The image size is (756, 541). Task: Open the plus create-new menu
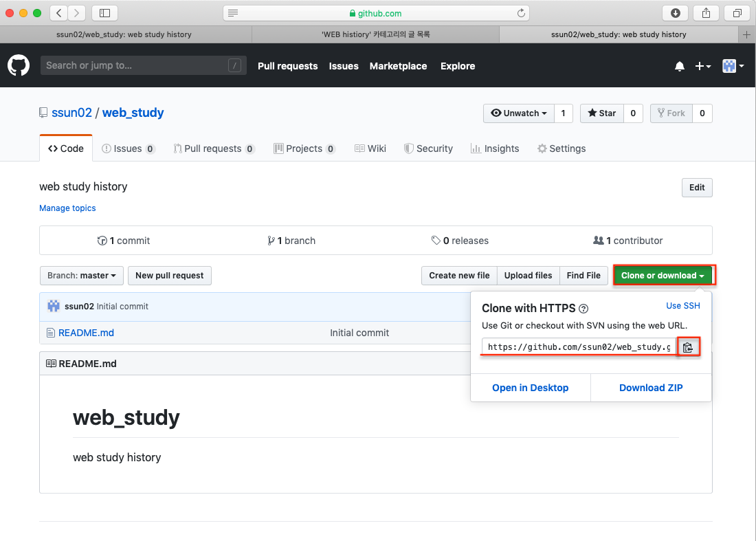[702, 66]
